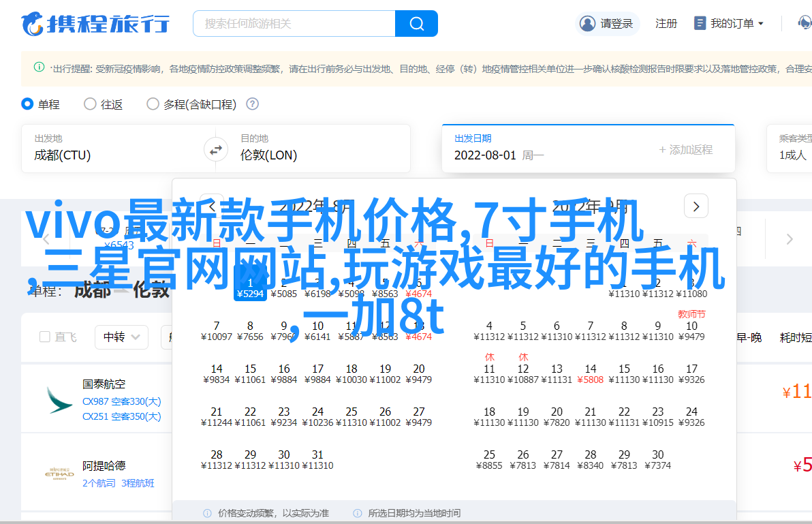Viewport: 812px width, 524px height.
Task: Open the 注册 registration link
Action: click(666, 23)
